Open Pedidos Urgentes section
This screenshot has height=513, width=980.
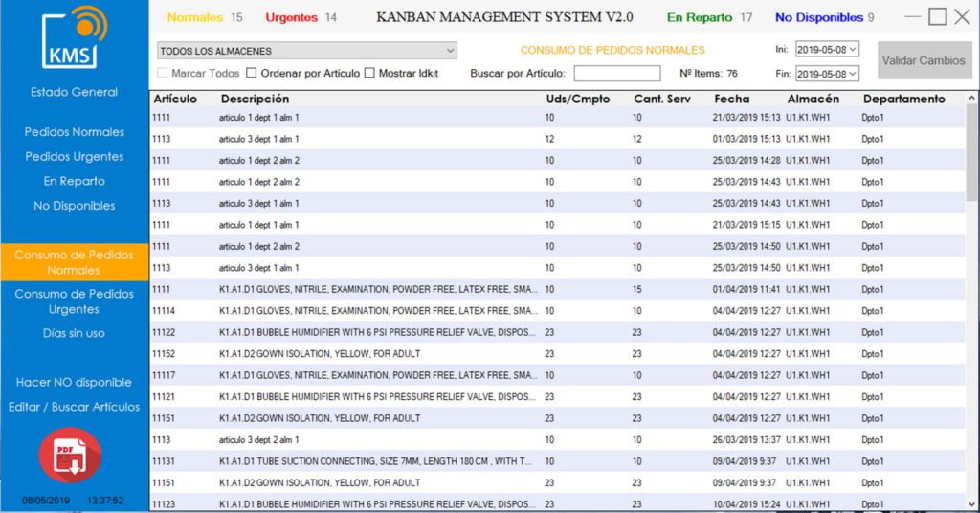coord(75,156)
